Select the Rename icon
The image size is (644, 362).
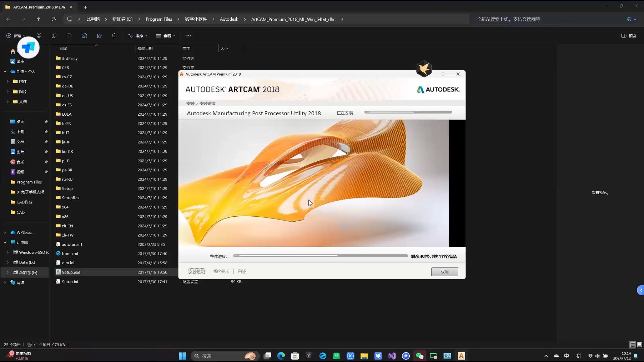click(x=84, y=36)
